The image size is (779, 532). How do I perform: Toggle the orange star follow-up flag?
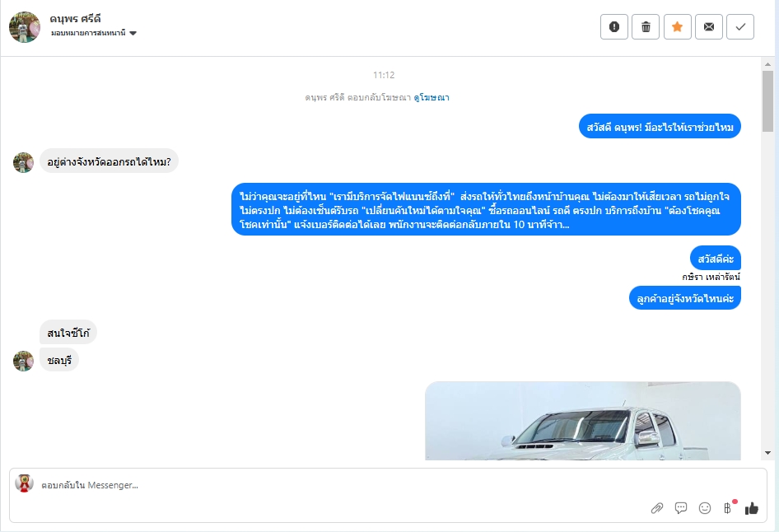677,27
